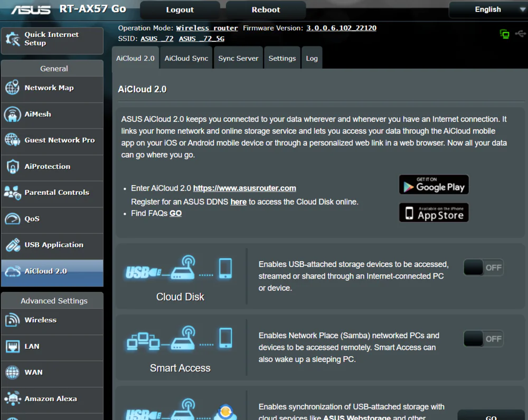This screenshot has width=528, height=420.
Task: Open Quick Internet Setup wizard icon
Action: tap(13, 39)
